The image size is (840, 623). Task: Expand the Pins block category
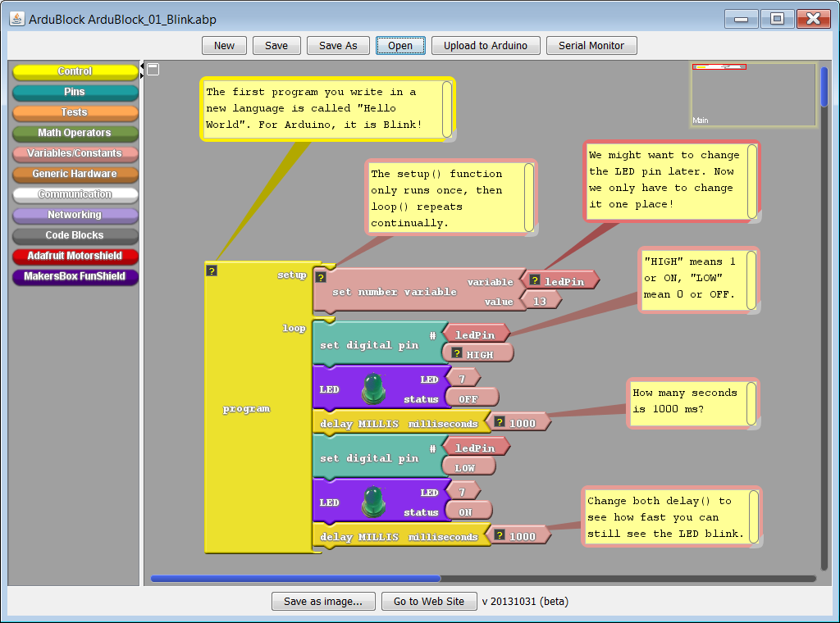coord(75,92)
